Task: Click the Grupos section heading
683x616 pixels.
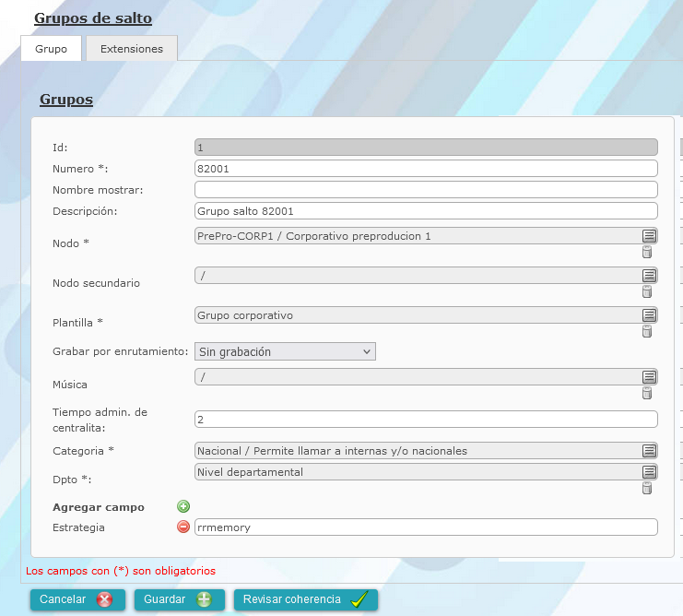Action: tap(66, 100)
